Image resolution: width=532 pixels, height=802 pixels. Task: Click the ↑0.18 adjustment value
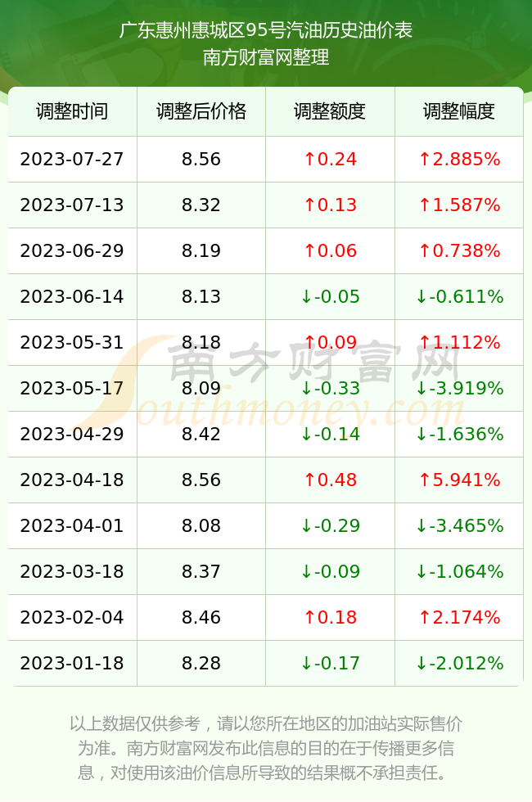[330, 617]
